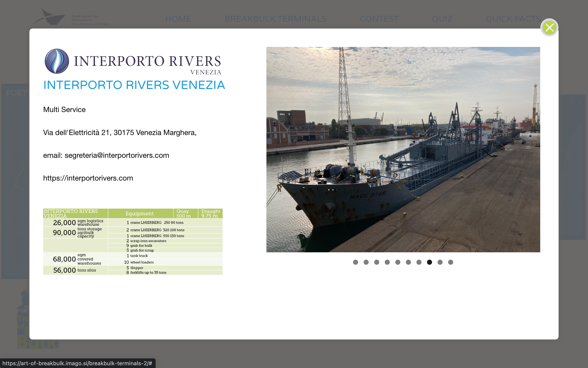Screen dimensions: 588x368
Task: Open the QUIZ menu item
Action: point(442,19)
